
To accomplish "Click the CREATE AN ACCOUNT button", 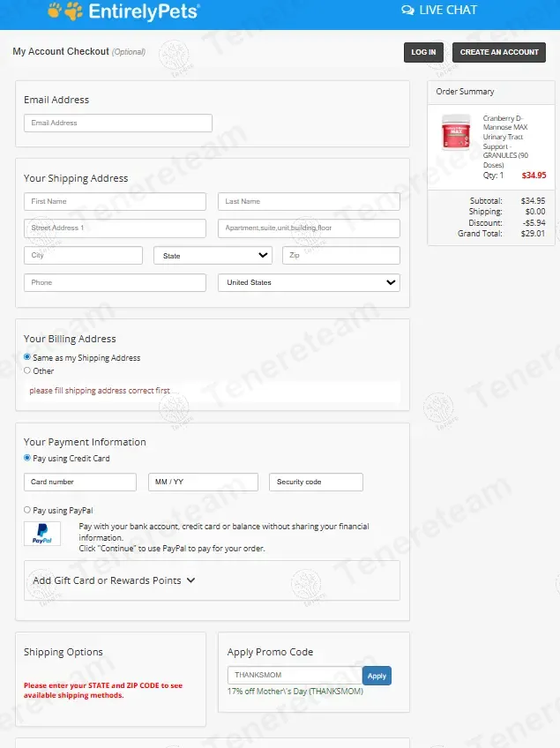I will (x=499, y=52).
